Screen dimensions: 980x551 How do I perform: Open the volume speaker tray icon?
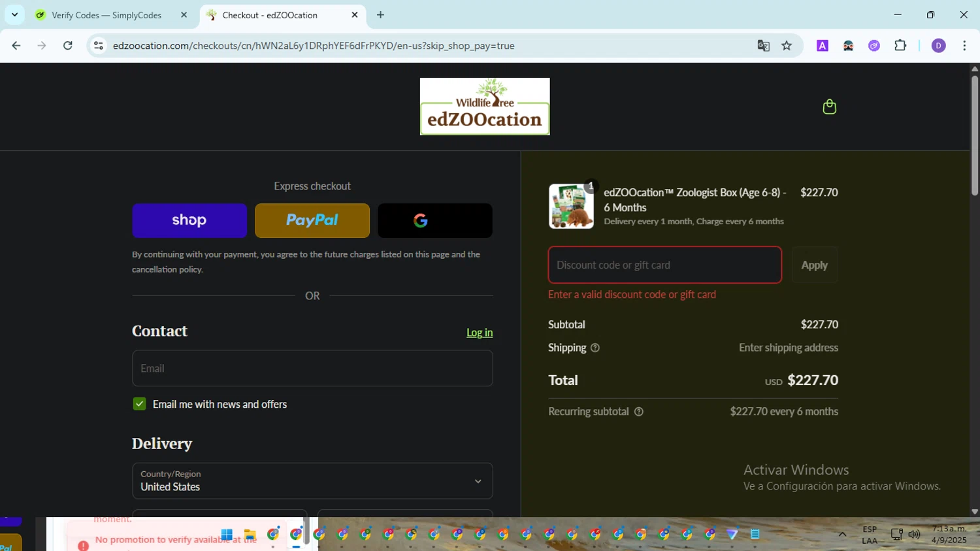click(914, 535)
